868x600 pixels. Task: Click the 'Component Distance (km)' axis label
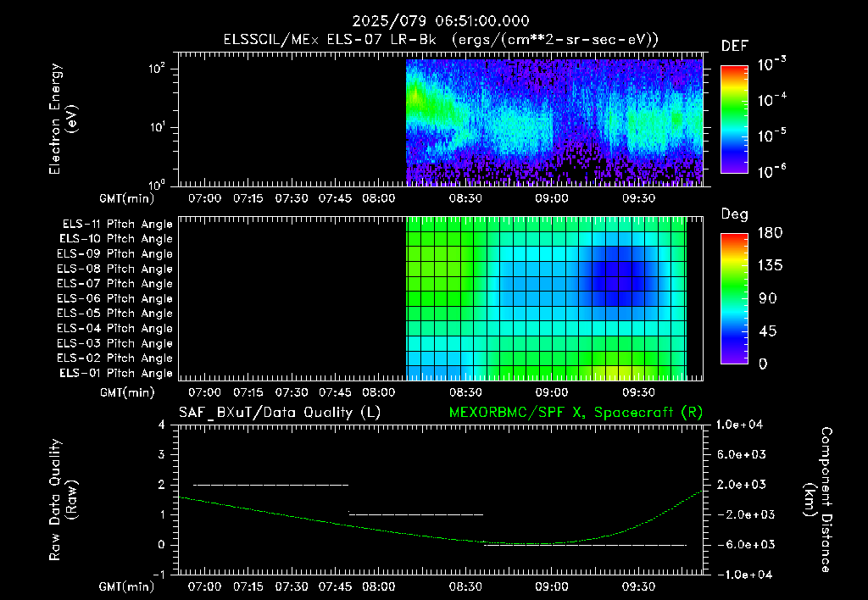coord(818,500)
